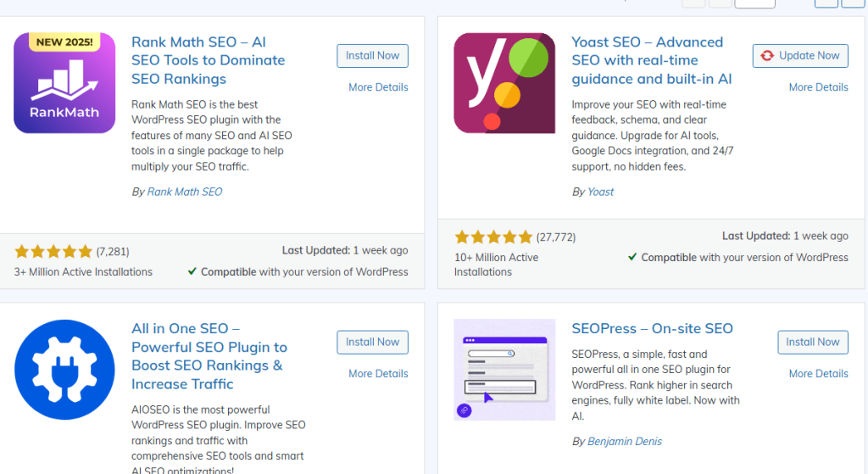Open More Details for SEOPress

click(818, 374)
